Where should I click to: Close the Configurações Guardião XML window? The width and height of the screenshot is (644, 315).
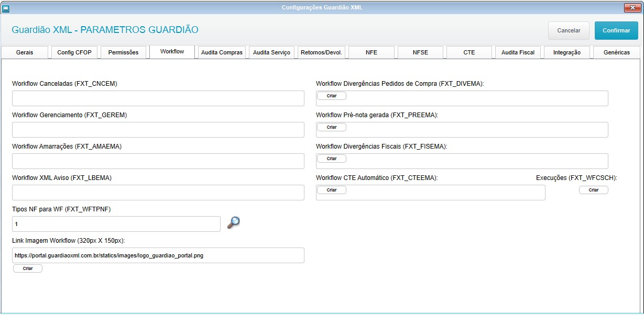click(x=630, y=8)
